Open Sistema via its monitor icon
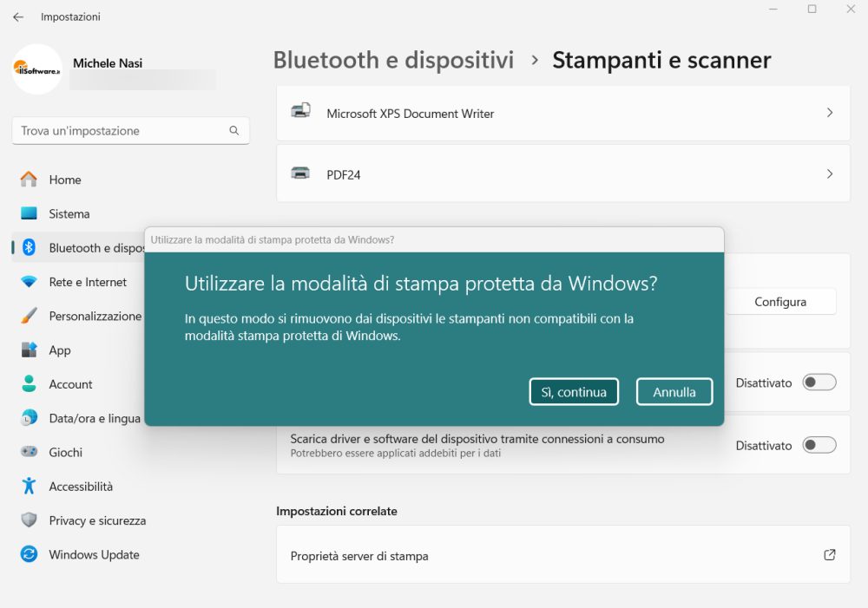The width and height of the screenshot is (868, 608). 29,213
